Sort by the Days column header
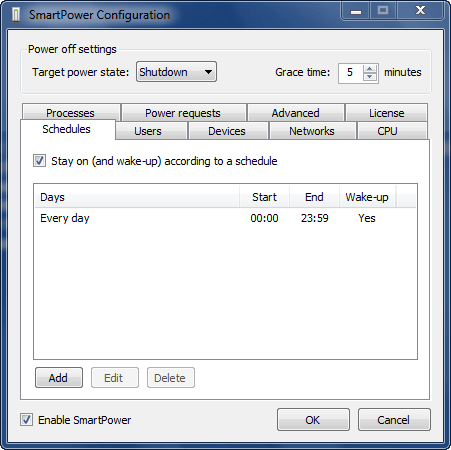This screenshot has height=450, width=451. point(137,197)
